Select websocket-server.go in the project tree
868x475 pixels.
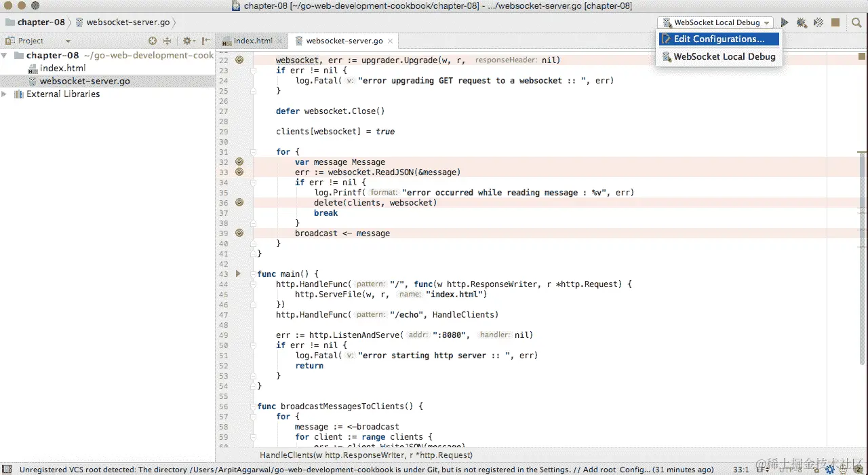(85, 81)
